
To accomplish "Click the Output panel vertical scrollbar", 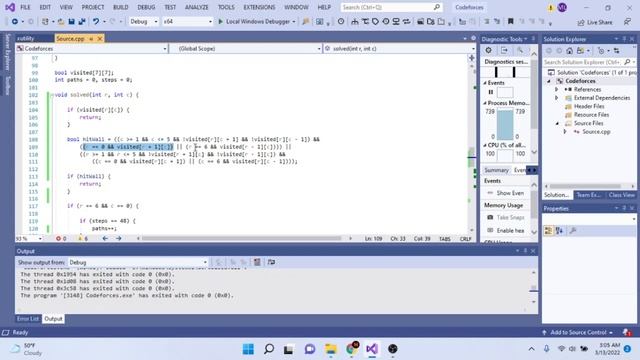I will tap(533, 287).
